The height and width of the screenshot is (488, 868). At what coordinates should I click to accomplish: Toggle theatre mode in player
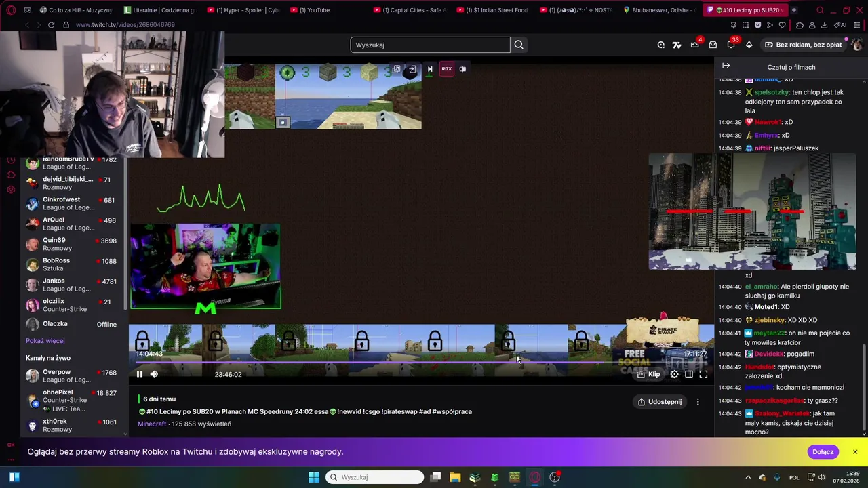tap(689, 374)
